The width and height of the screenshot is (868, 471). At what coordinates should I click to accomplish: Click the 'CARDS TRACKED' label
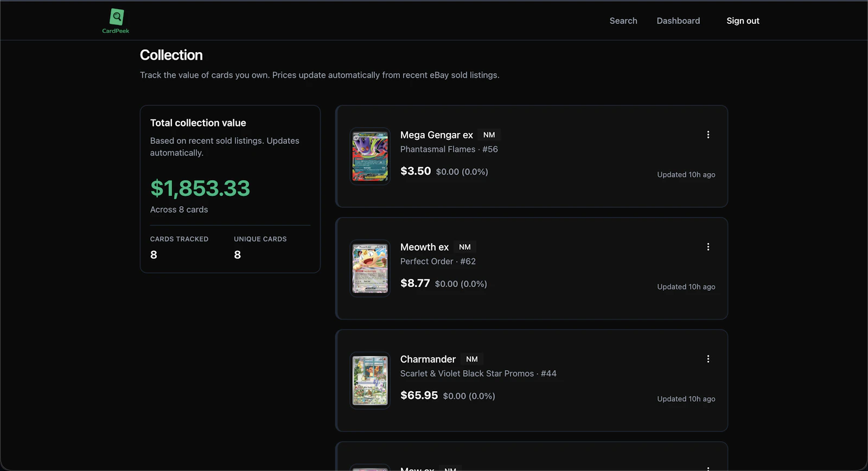coord(179,239)
